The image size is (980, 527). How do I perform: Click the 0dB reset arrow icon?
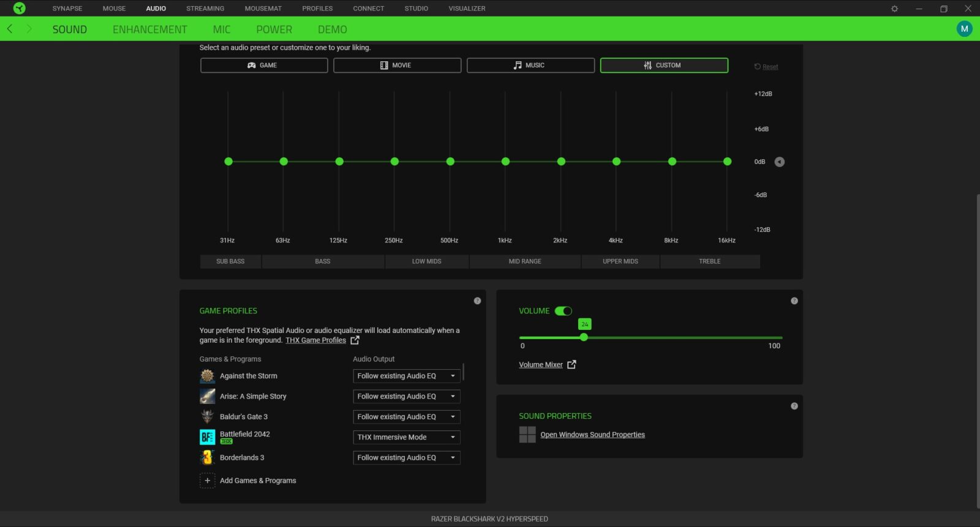(x=779, y=162)
